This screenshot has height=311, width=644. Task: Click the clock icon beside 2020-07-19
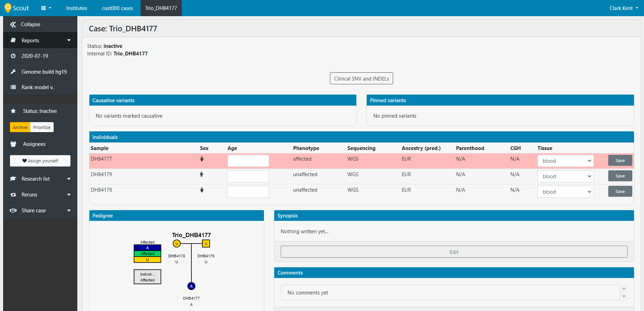[x=13, y=56]
